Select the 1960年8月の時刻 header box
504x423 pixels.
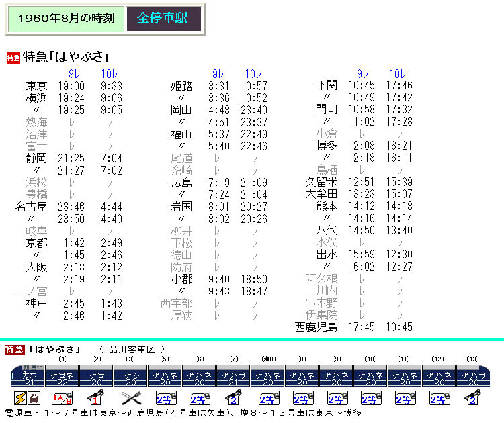[66, 19]
